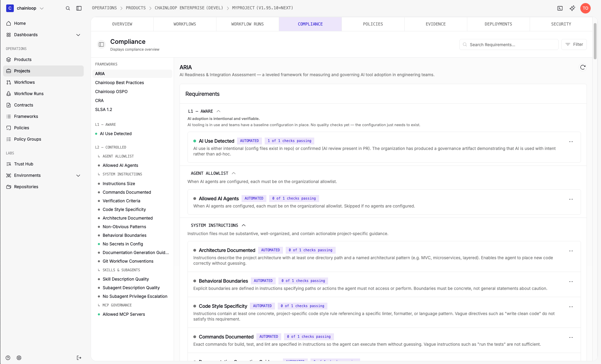Open the Code Style Specificity requirement title

(x=223, y=306)
